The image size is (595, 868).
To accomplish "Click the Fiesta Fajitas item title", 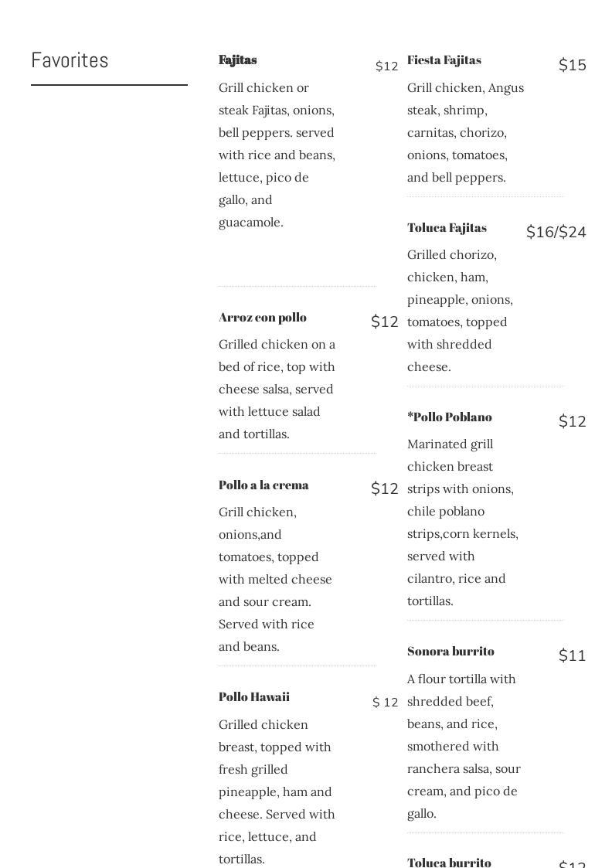I will [x=444, y=60].
